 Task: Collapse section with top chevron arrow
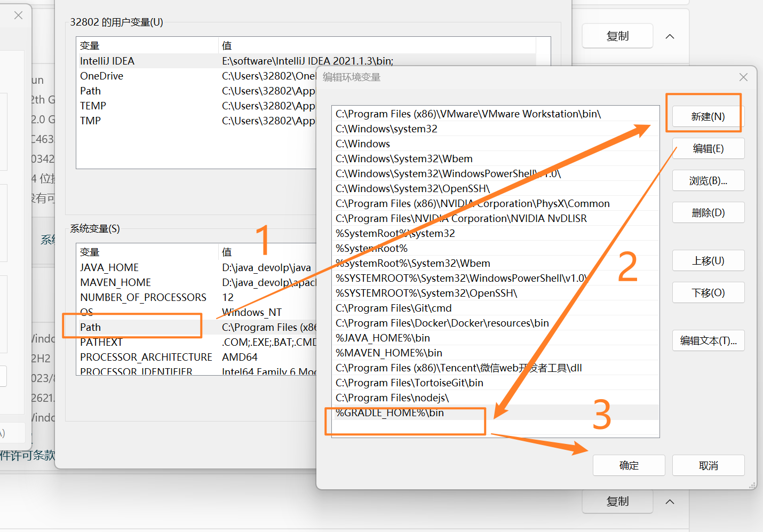pos(670,36)
